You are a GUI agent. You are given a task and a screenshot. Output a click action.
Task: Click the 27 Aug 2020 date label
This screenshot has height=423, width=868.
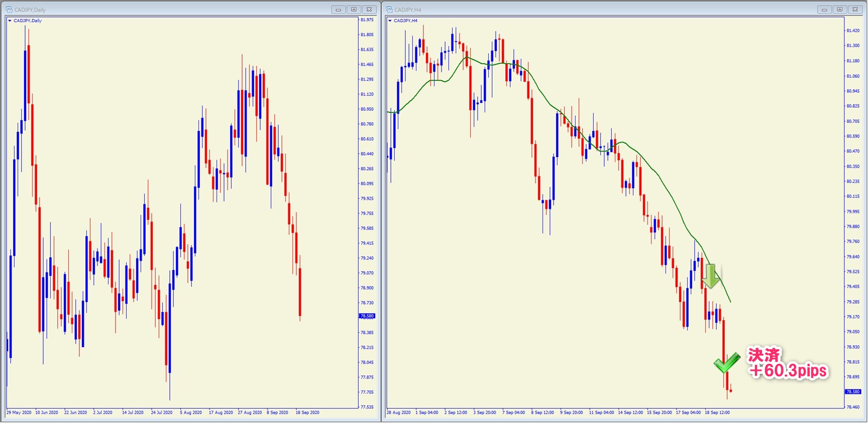point(250,412)
